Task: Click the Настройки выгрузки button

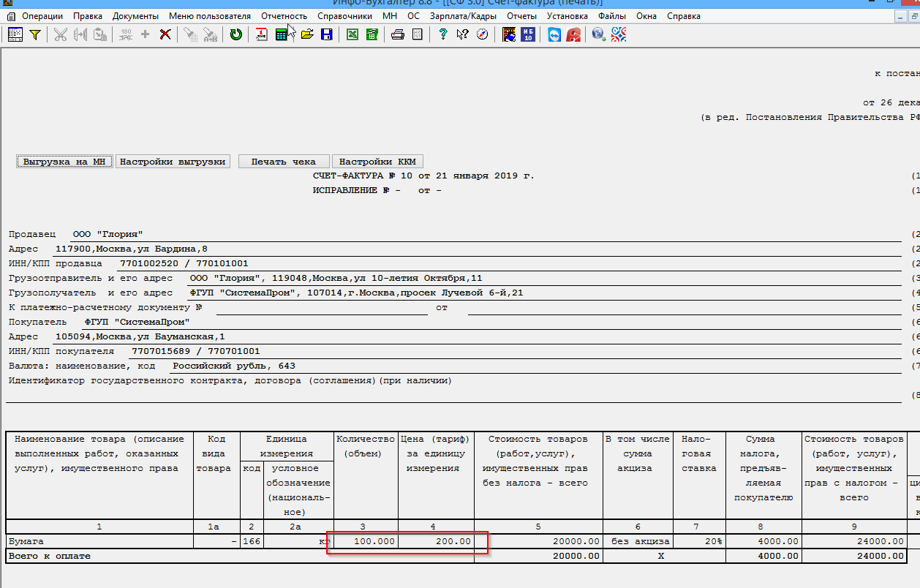Action: click(173, 162)
